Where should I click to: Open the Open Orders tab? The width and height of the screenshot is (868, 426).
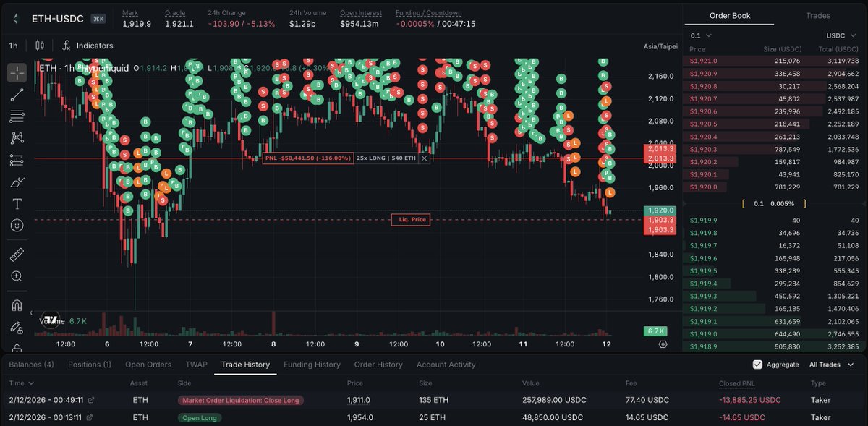[148, 365]
